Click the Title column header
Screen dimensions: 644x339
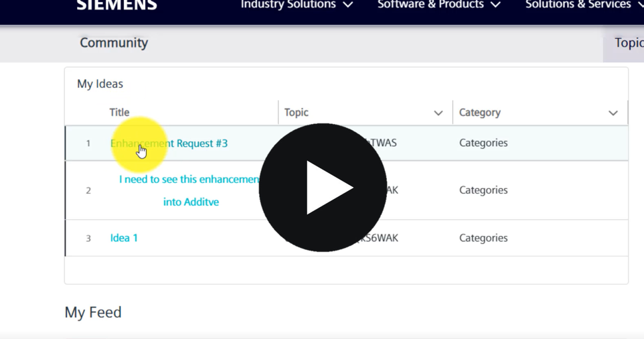[120, 113]
